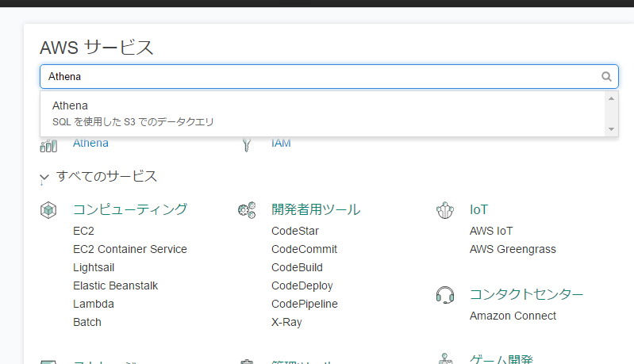
Task: Open Elastic Beanstalk service
Action: (x=116, y=285)
